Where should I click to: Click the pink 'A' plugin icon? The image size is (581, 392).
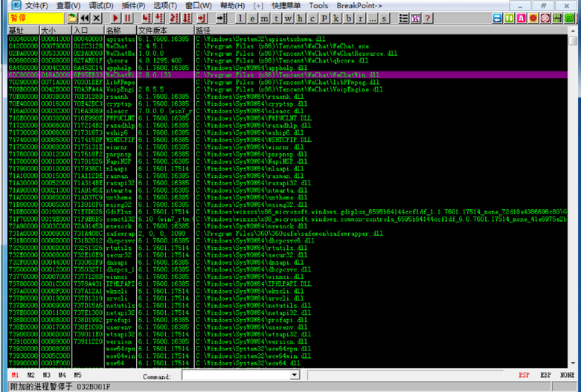pos(521,18)
